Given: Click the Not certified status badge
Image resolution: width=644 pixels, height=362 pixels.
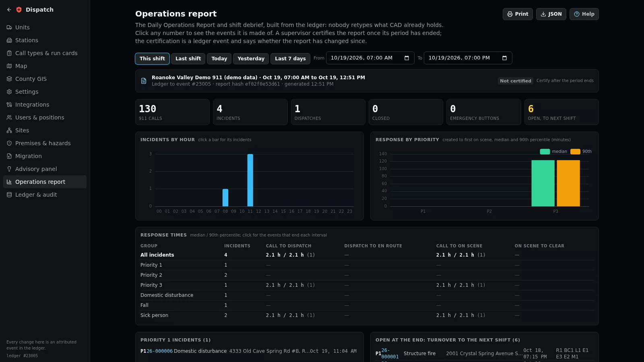Looking at the screenshot, I should pyautogui.click(x=516, y=81).
